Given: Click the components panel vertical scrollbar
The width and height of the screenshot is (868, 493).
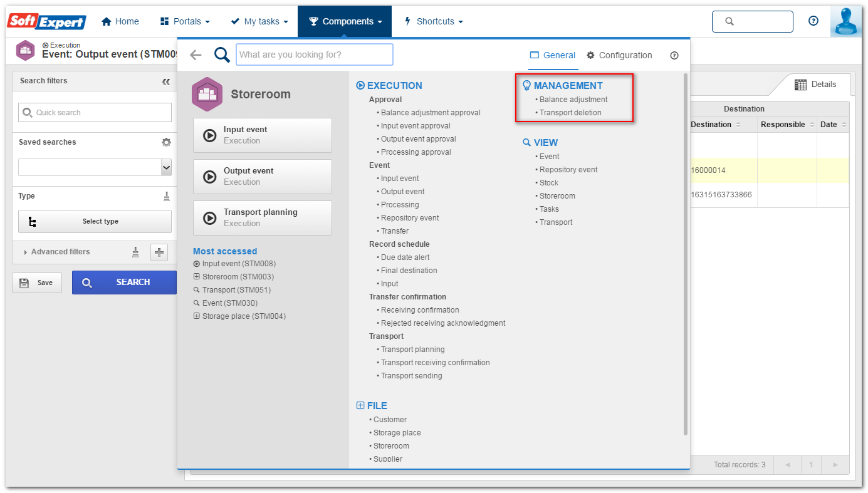Looking at the screenshot, I should pos(685,254).
